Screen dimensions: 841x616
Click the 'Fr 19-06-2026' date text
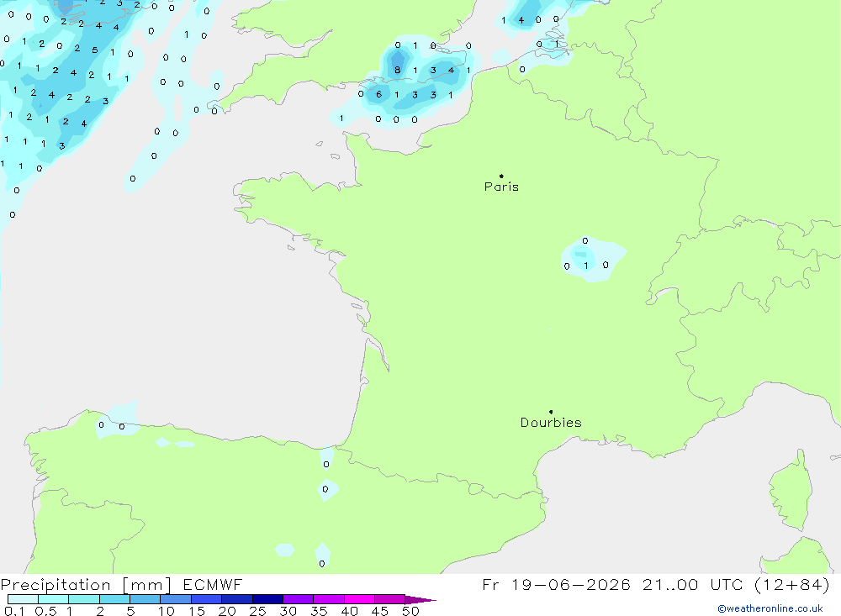[556, 584]
